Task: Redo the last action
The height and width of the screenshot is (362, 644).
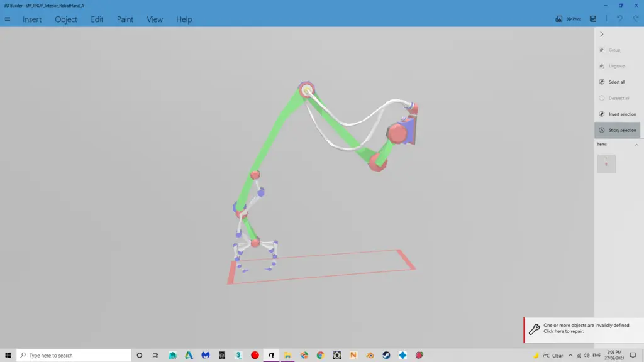Action: (636, 19)
